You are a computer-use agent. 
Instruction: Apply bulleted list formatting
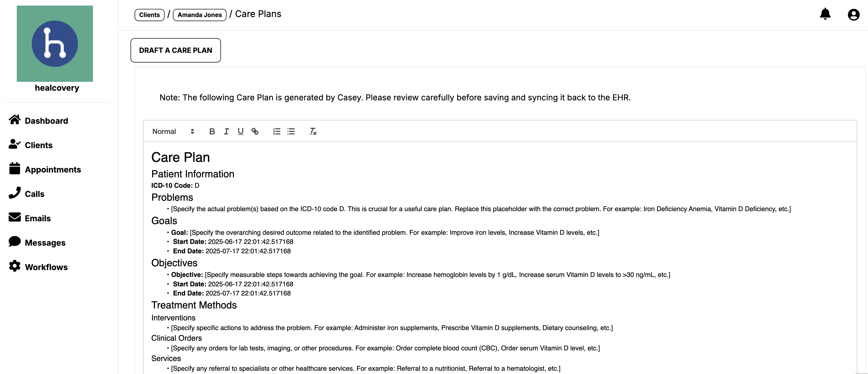point(291,132)
